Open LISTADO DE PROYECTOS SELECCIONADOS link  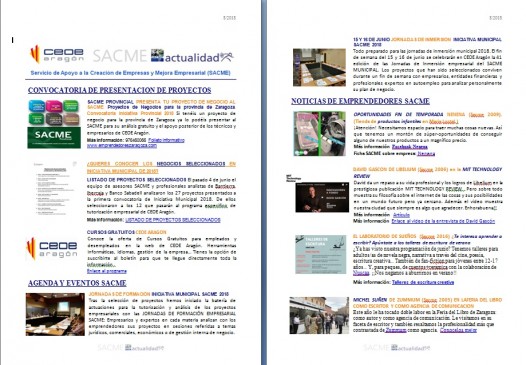173,220
